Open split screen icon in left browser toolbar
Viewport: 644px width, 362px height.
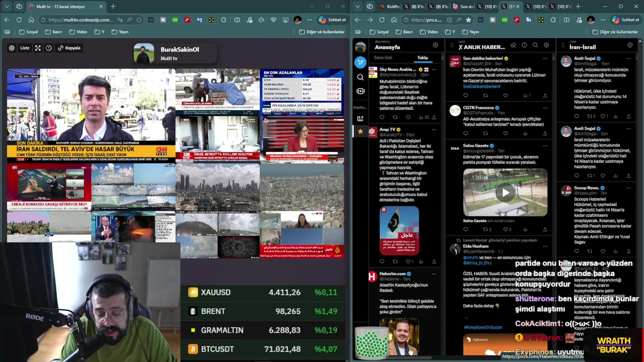pyautogui.click(x=237, y=20)
